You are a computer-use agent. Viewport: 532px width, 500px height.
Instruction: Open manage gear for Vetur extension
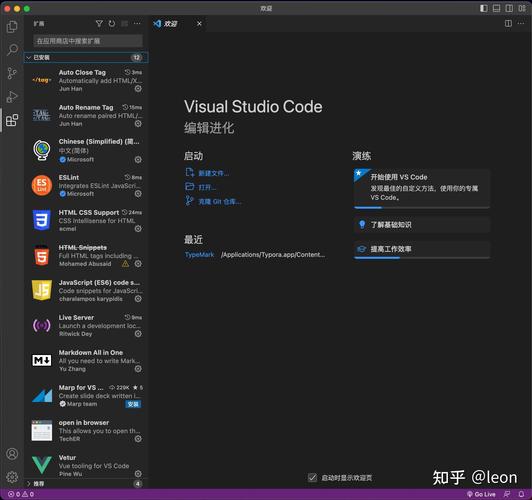[x=138, y=474]
